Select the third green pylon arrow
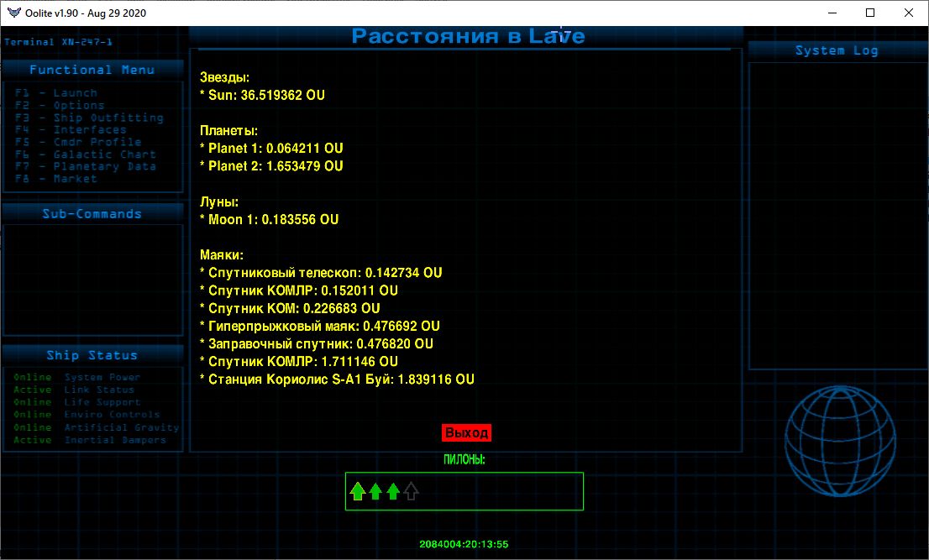 tap(393, 491)
